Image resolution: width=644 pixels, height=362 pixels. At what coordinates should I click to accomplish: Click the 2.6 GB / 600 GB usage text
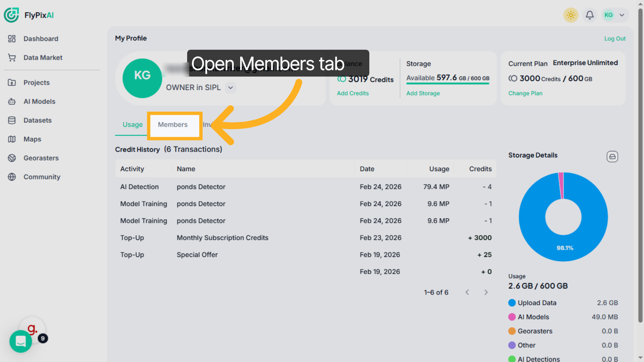[x=538, y=286]
